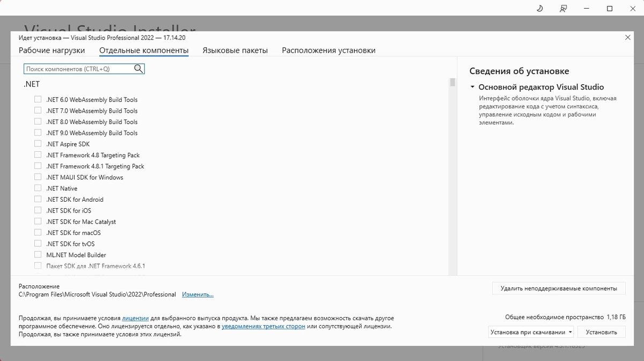Tick .NET MAUI SDK for Windows
The height and width of the screenshot is (361, 644).
(x=38, y=177)
